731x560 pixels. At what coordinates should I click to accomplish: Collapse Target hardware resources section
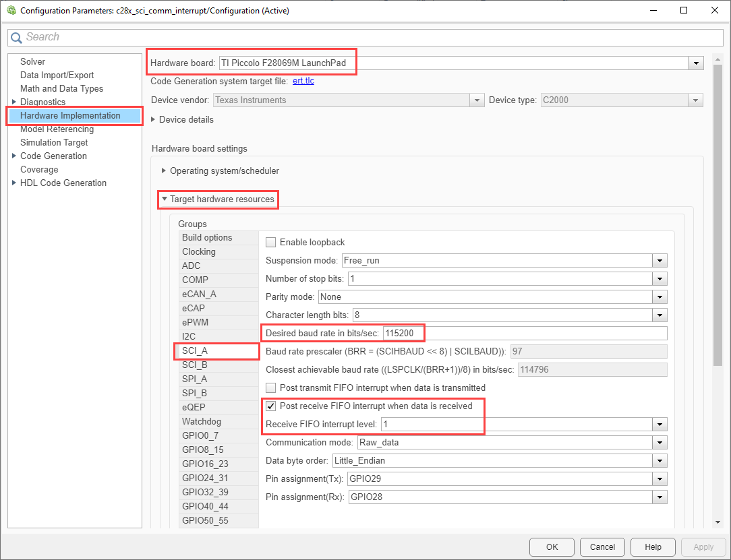[x=164, y=199]
